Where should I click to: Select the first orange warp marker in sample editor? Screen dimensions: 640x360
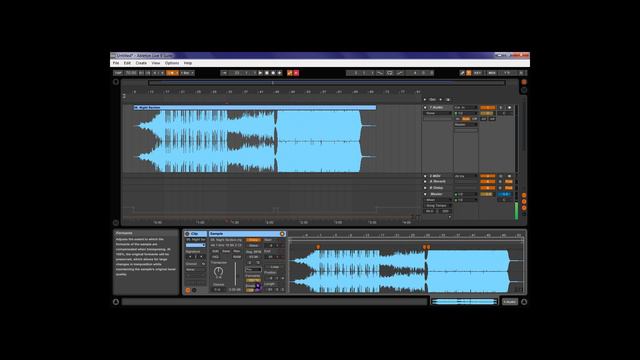[x=318, y=247]
